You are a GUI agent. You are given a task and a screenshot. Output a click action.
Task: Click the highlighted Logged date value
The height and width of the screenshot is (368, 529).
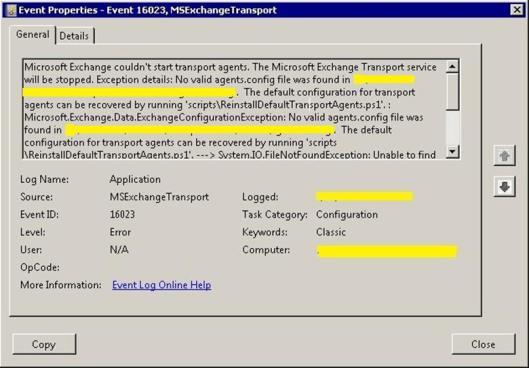(364, 197)
